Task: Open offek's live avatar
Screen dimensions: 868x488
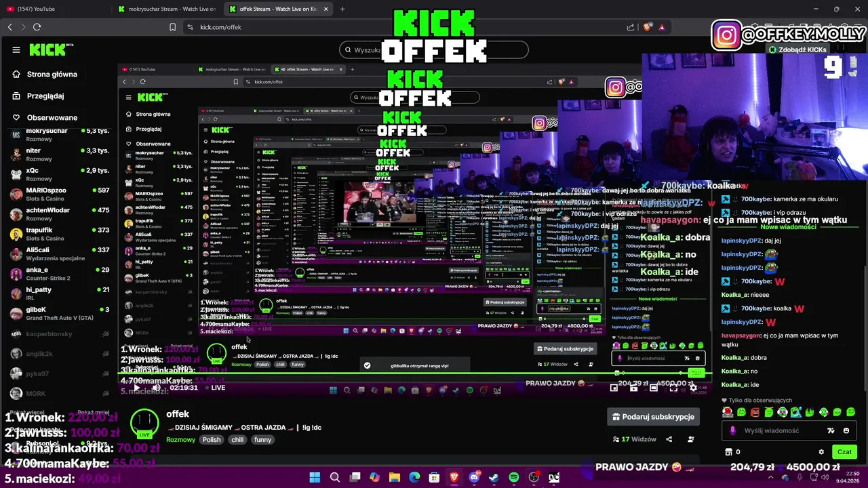Action: click(144, 423)
